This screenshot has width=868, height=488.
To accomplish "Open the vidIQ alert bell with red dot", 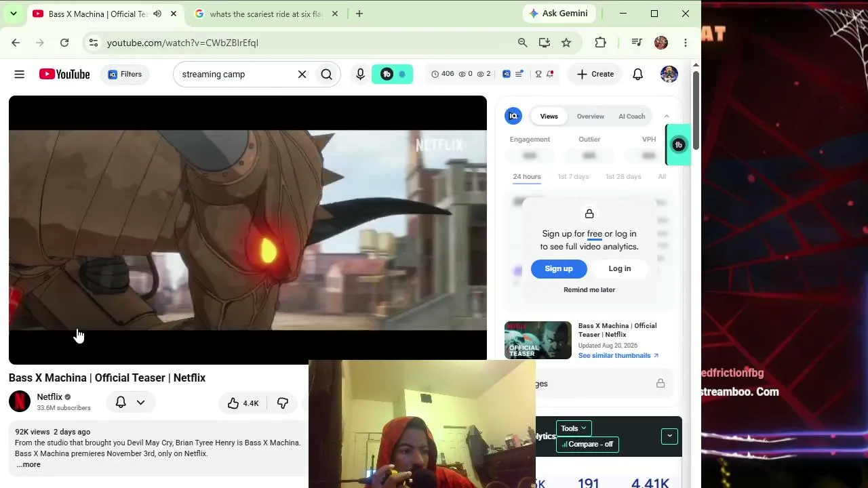I will [550, 75].
